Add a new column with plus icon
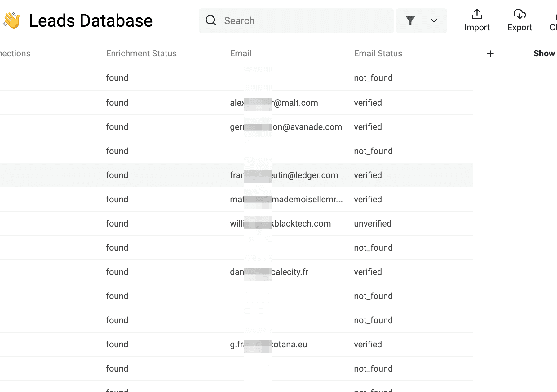This screenshot has width=557, height=392. click(490, 54)
